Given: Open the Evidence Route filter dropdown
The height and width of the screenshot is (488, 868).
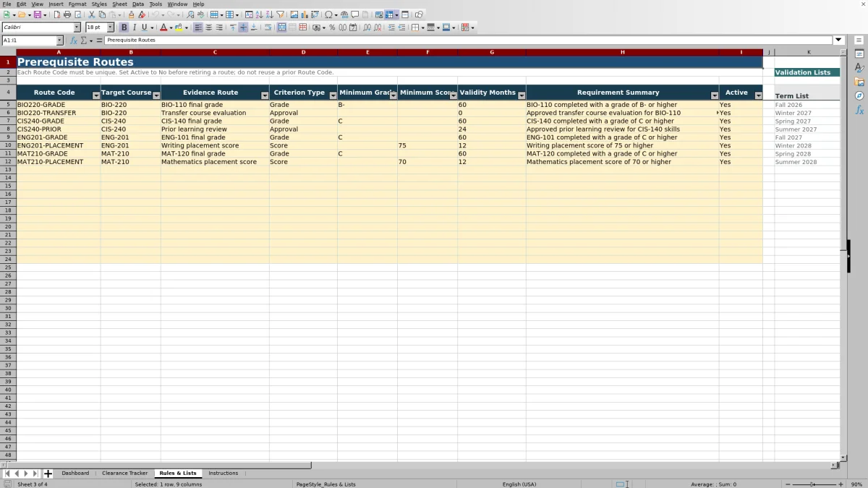Looking at the screenshot, I should point(265,95).
